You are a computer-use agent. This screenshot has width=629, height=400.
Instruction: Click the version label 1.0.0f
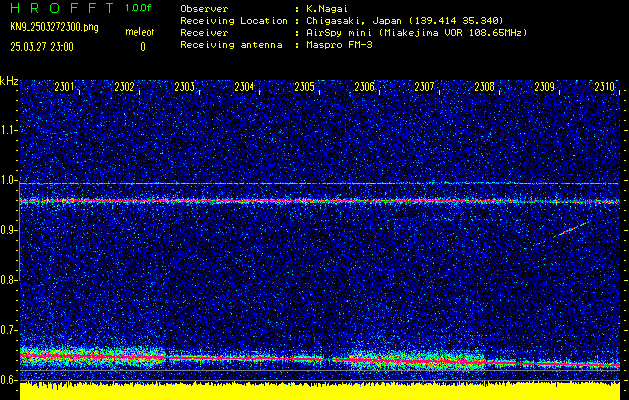pos(138,8)
